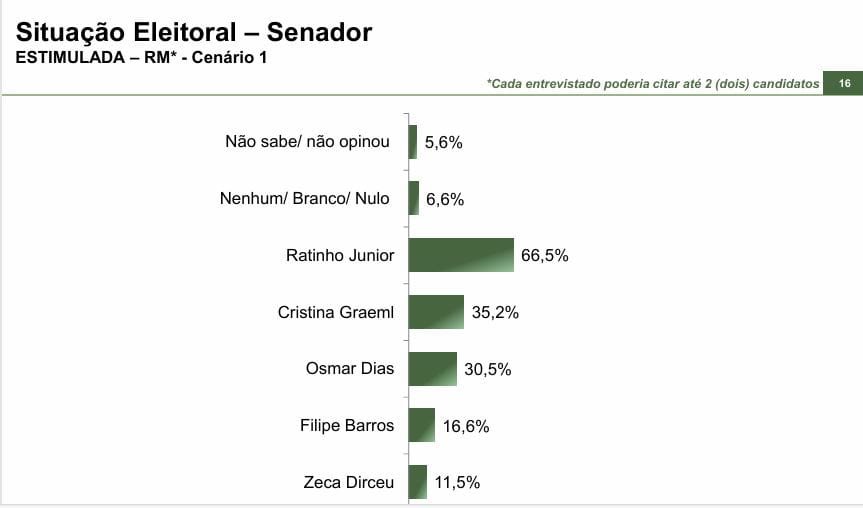Viewport: 863px width, 508px height.
Task: Click the Situação Eleitoral – Senador title
Action: click(194, 32)
